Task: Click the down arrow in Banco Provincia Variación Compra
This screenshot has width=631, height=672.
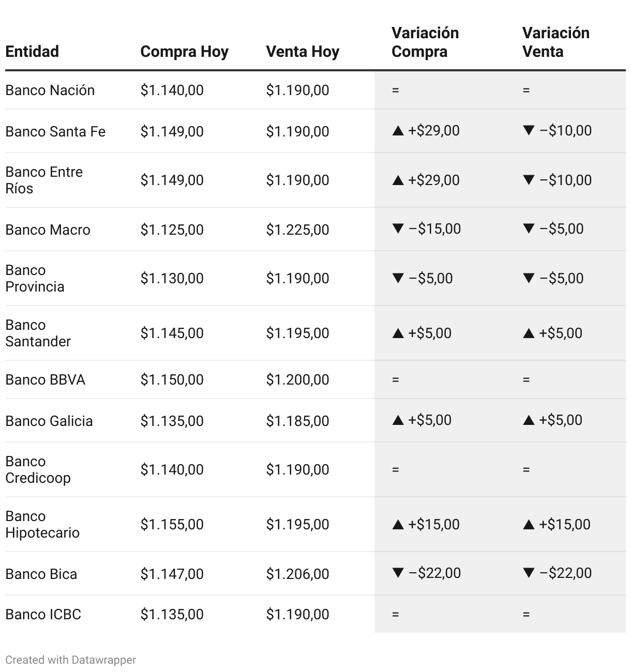Action: [x=398, y=278]
